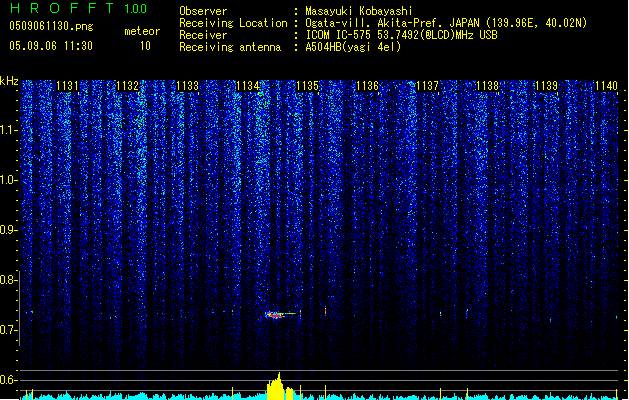Image resolution: width=629 pixels, height=400 pixels.
Task: Click the 0.8 kHz axis tick
Action: (9, 280)
